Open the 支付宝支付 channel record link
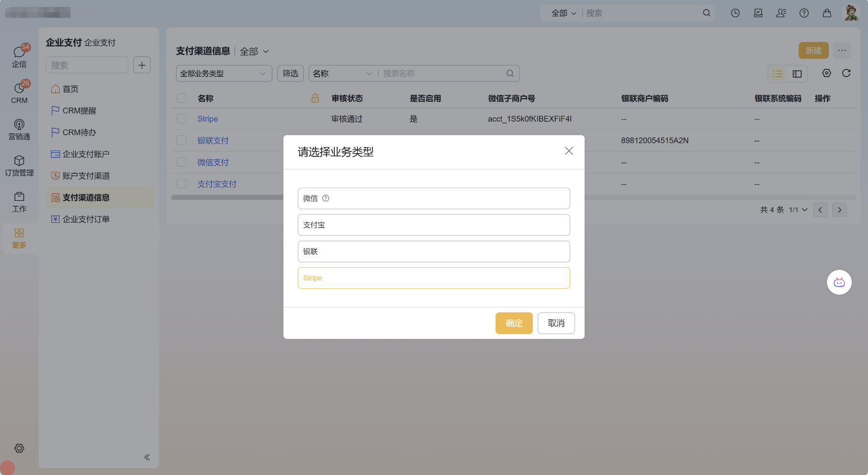The height and width of the screenshot is (475, 868). click(217, 184)
